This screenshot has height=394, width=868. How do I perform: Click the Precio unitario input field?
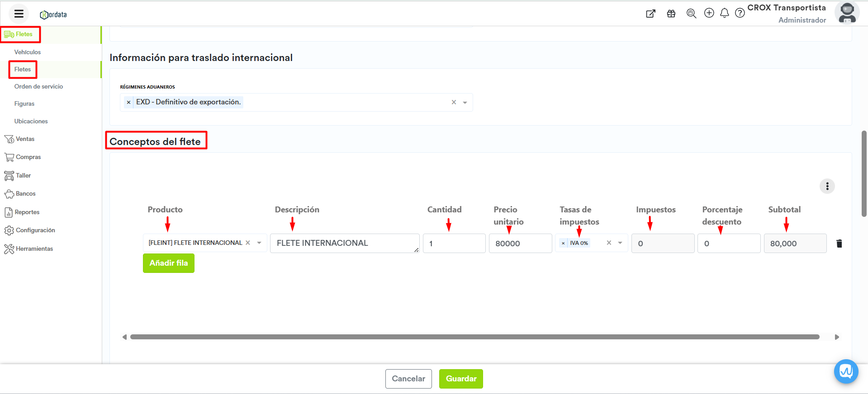tap(520, 244)
